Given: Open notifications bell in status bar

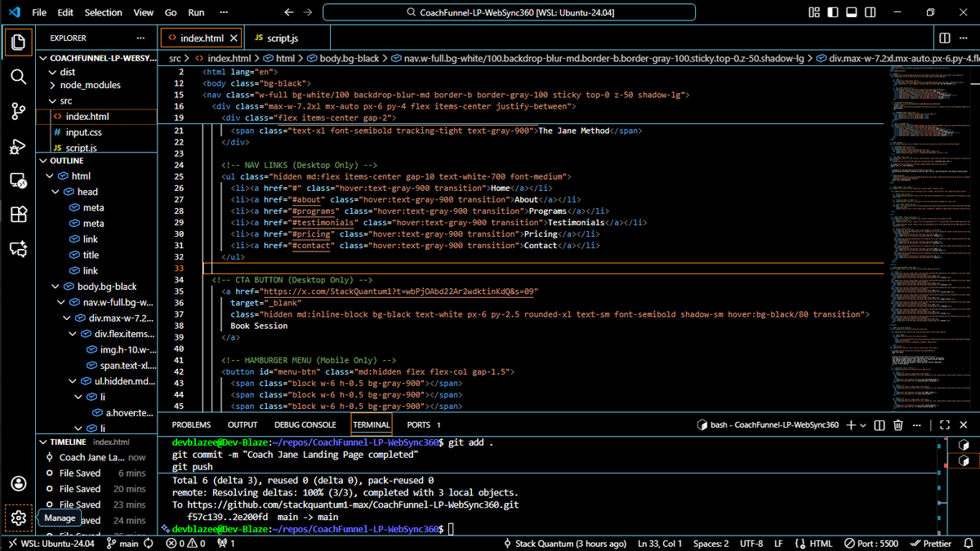Looking at the screenshot, I should coord(968,544).
